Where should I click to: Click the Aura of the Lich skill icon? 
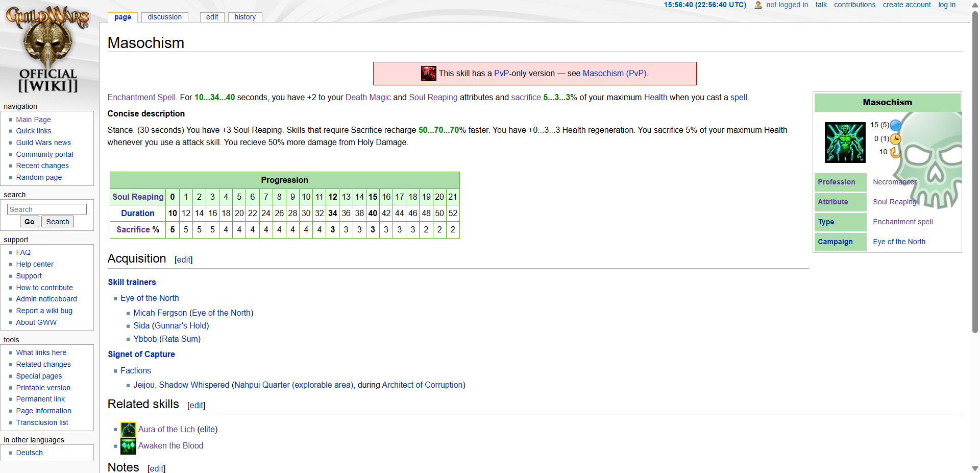click(128, 430)
